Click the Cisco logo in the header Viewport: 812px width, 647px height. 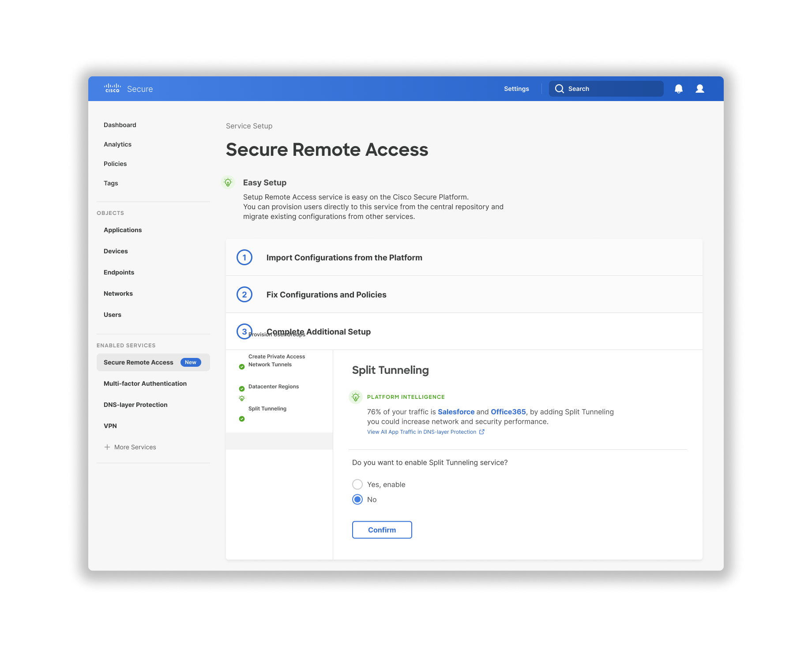(x=112, y=88)
